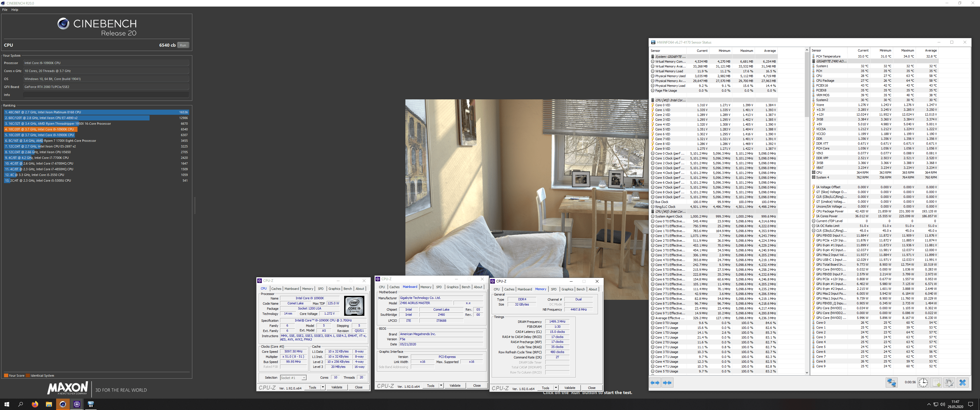Viewport: 980px width, 410px height.
Task: Switch to Caches tab in CPU-Z processor window
Action: click(x=276, y=289)
